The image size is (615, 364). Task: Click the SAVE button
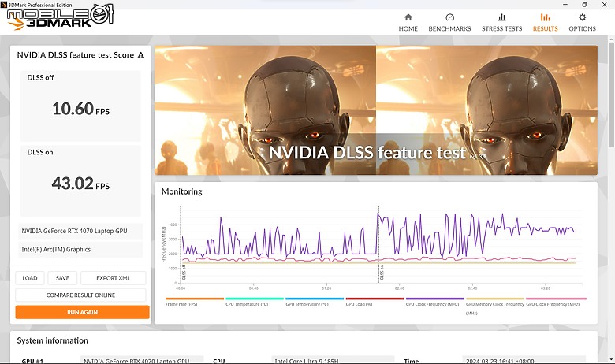tap(62, 278)
